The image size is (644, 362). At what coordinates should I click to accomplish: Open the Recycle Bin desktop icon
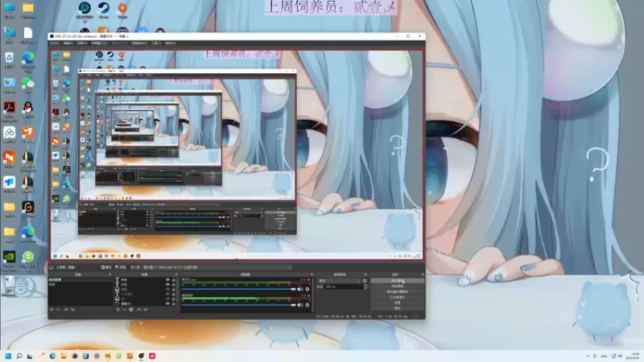click(9, 60)
